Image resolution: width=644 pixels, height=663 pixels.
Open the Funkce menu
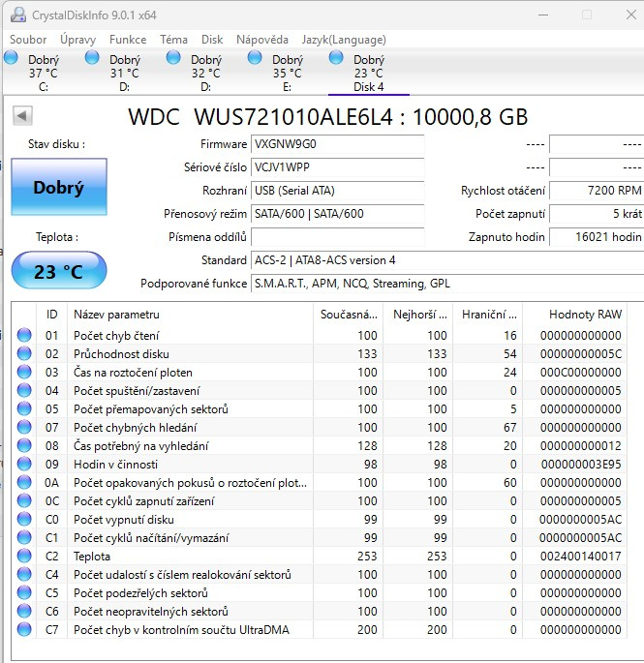(128, 40)
